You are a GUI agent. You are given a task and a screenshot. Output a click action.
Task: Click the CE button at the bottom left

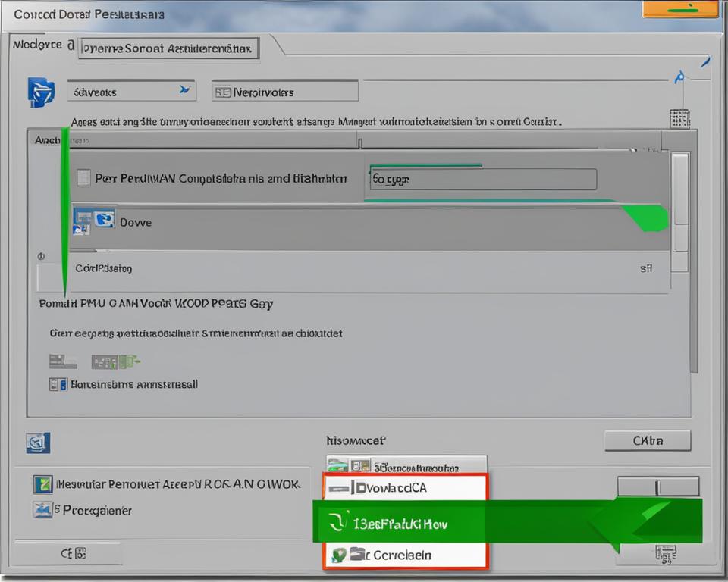pyautogui.click(x=67, y=553)
